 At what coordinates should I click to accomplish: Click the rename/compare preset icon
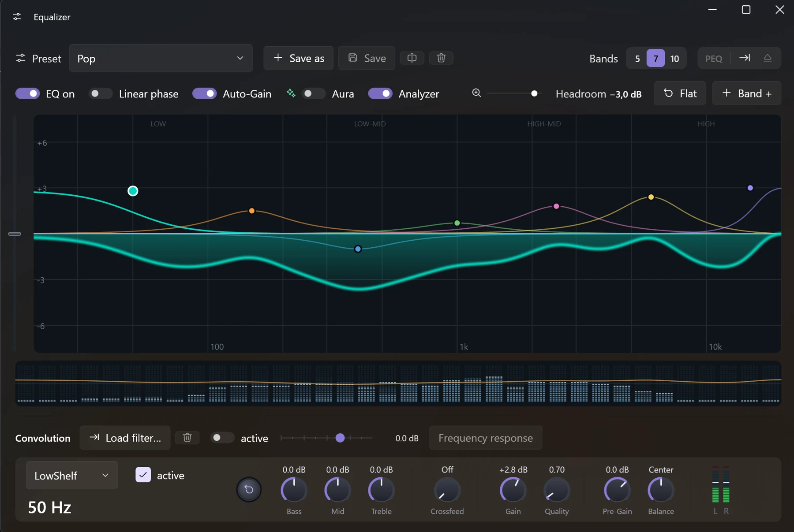coord(412,58)
